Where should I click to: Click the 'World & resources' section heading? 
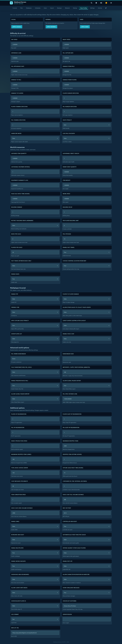point(17,147)
